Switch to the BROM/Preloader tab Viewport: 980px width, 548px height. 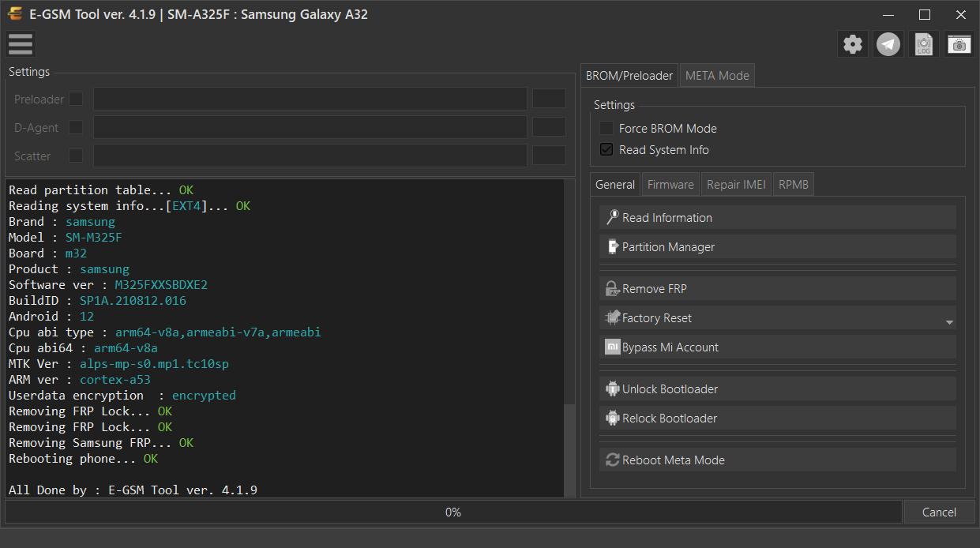629,76
